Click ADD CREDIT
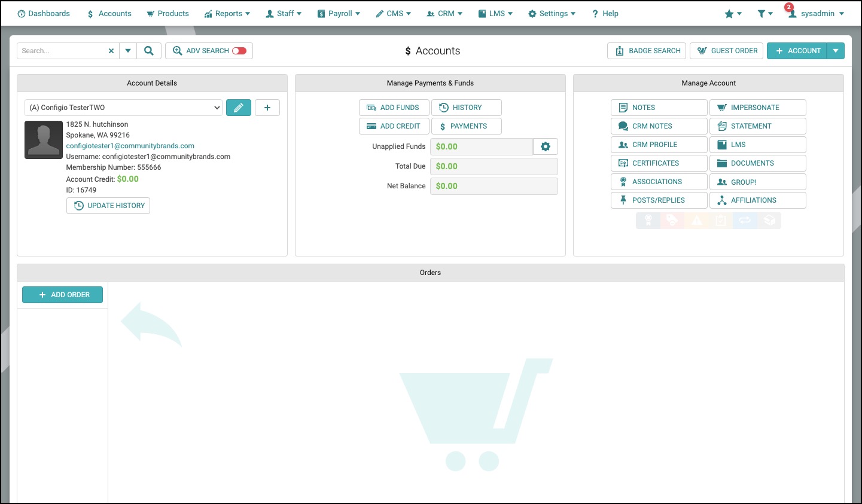 [394, 126]
